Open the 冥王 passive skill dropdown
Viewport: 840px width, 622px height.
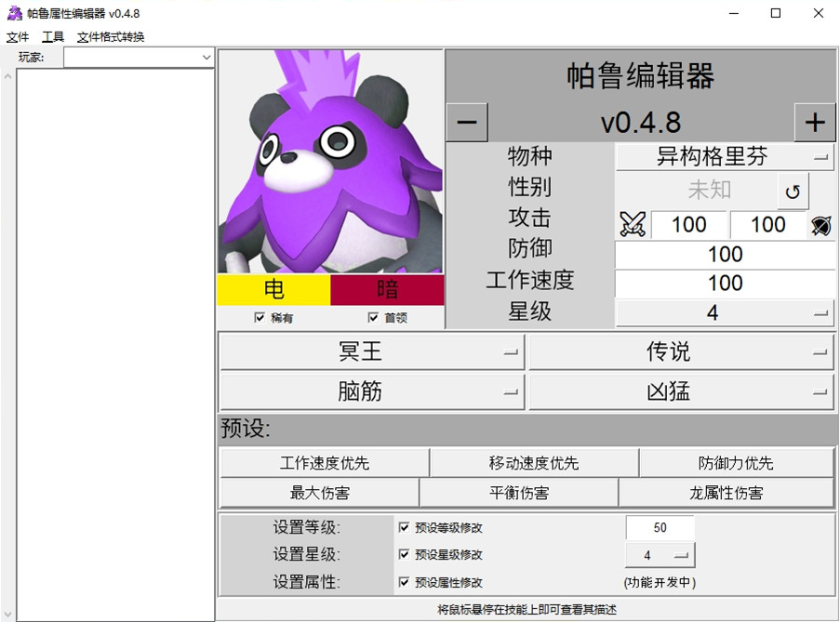[x=372, y=351]
